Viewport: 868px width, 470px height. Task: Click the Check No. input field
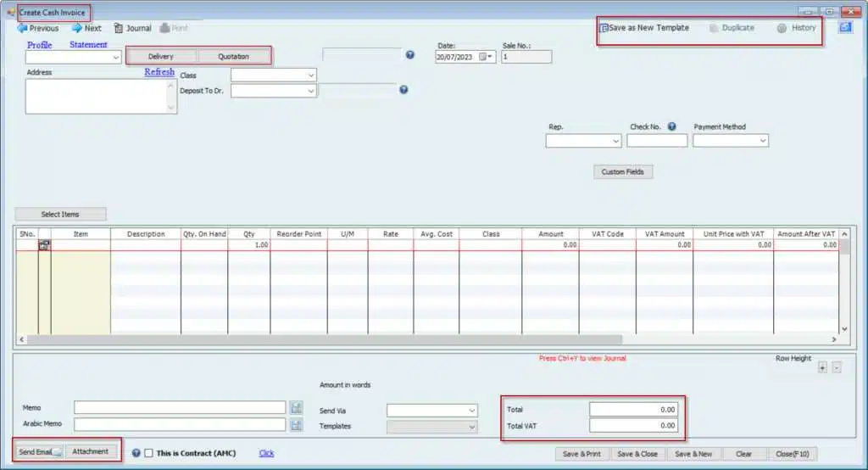656,141
